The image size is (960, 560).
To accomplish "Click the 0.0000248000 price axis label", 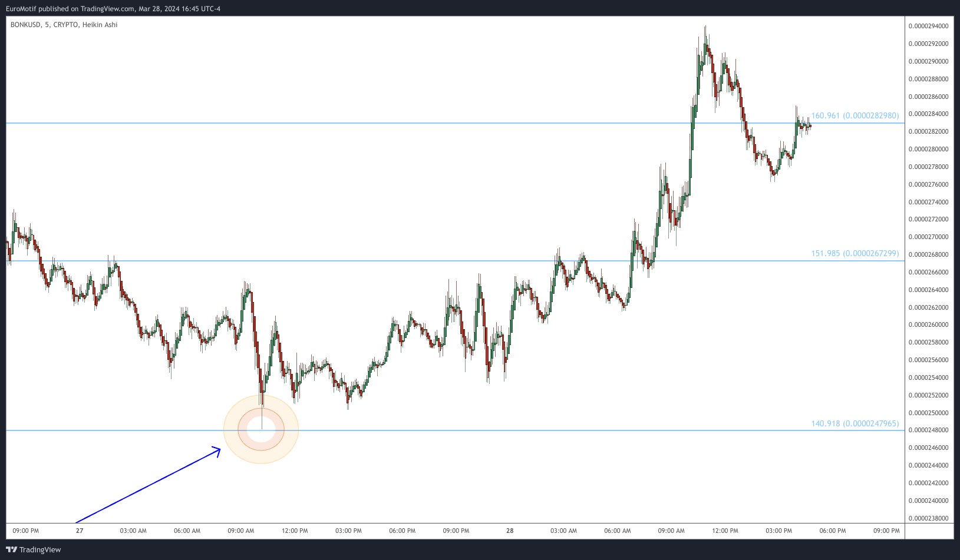I will click(x=929, y=430).
